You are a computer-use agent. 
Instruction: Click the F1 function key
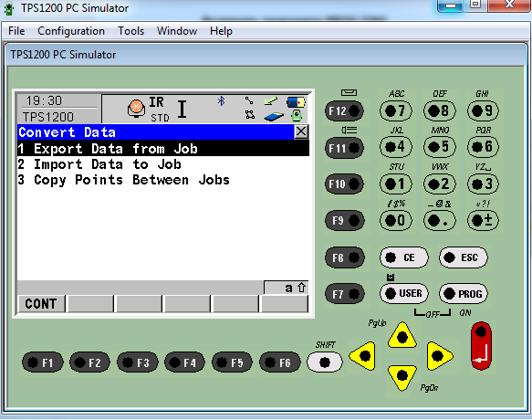[42, 362]
